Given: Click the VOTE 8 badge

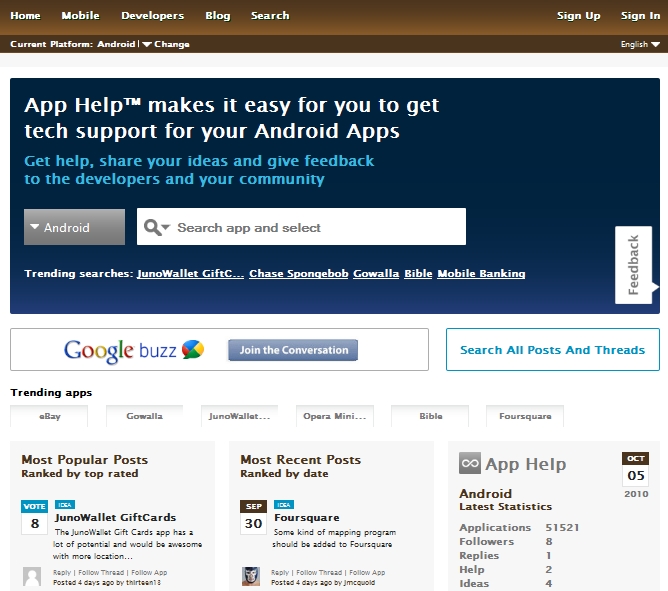Looking at the screenshot, I should (x=35, y=517).
